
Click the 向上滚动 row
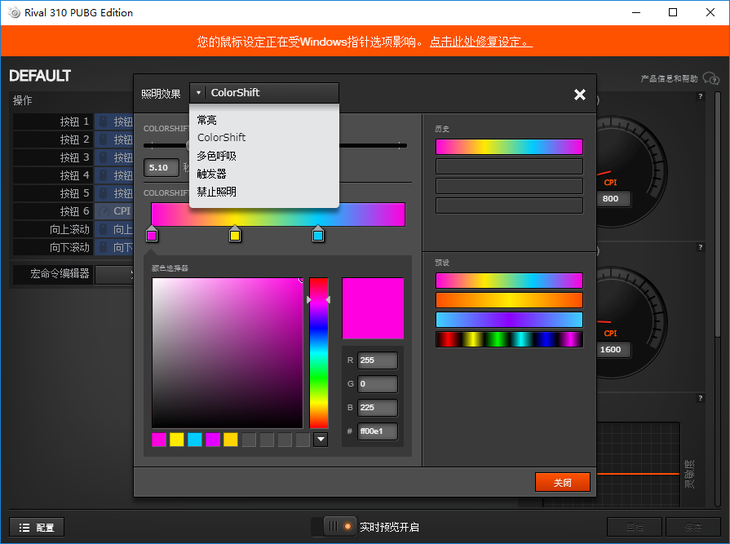click(73, 229)
